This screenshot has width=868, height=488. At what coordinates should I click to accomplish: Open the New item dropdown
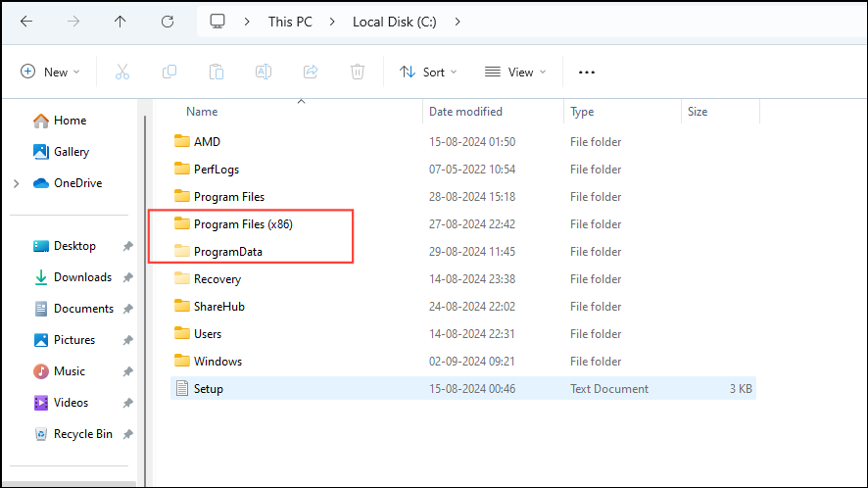pyautogui.click(x=50, y=72)
